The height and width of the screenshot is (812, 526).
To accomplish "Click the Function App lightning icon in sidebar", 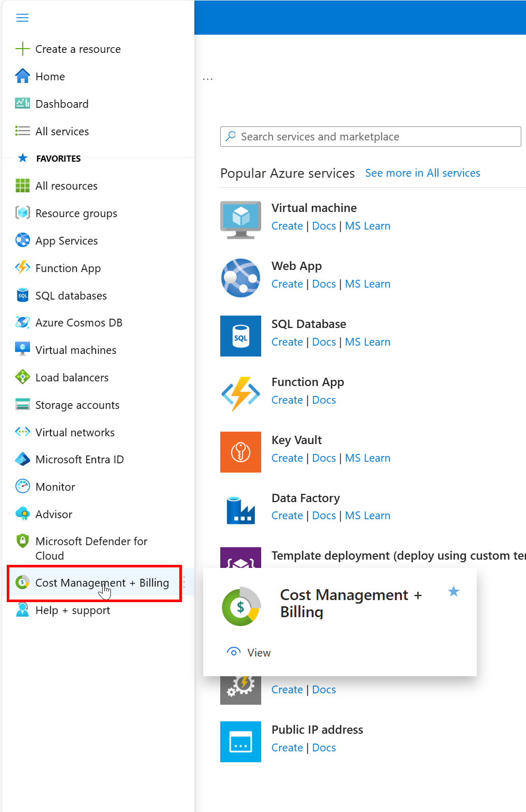I will click(22, 268).
